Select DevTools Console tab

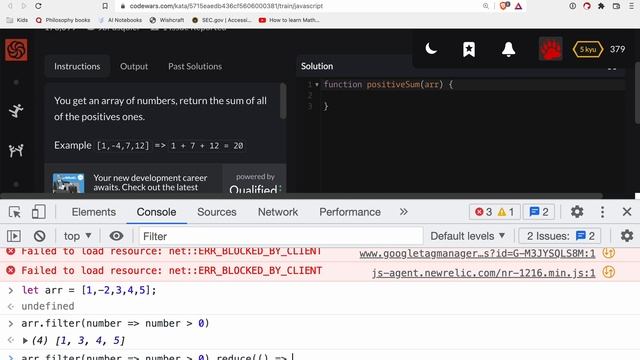click(156, 212)
